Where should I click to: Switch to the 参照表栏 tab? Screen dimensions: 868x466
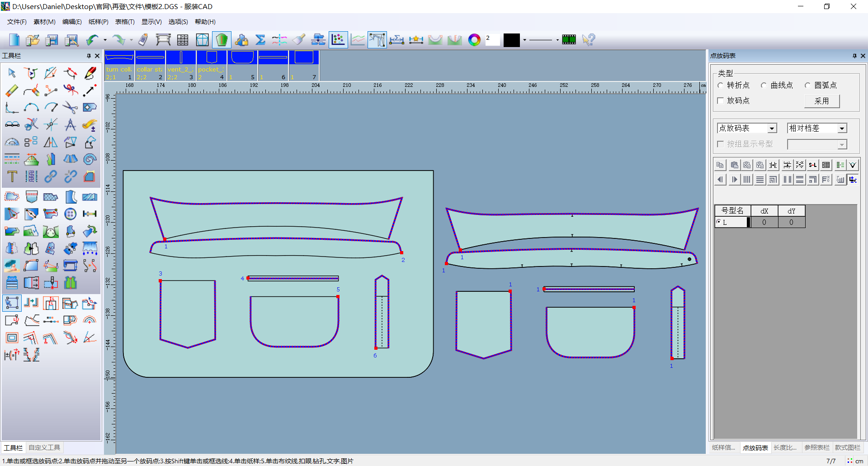816,447
